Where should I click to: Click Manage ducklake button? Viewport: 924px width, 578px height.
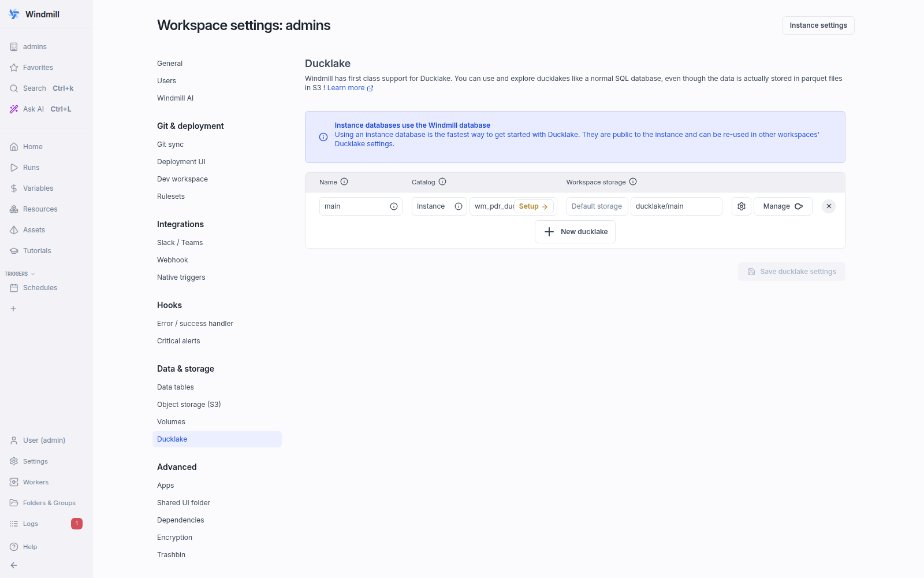[783, 206]
